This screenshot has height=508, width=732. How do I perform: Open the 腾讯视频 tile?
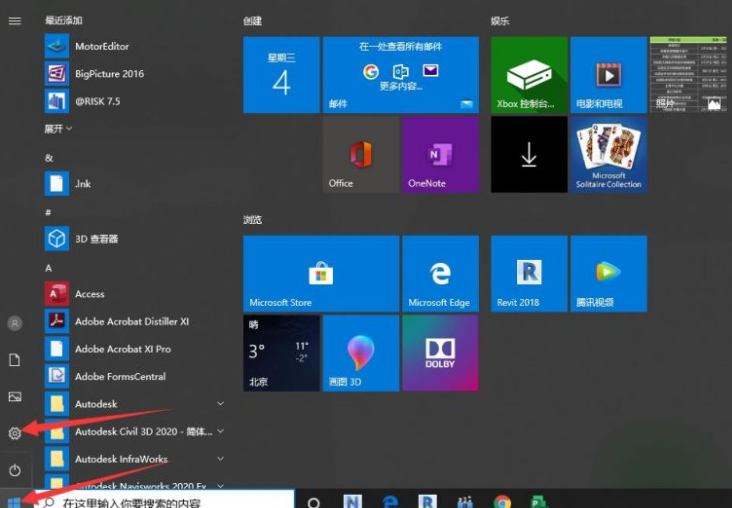pos(609,274)
